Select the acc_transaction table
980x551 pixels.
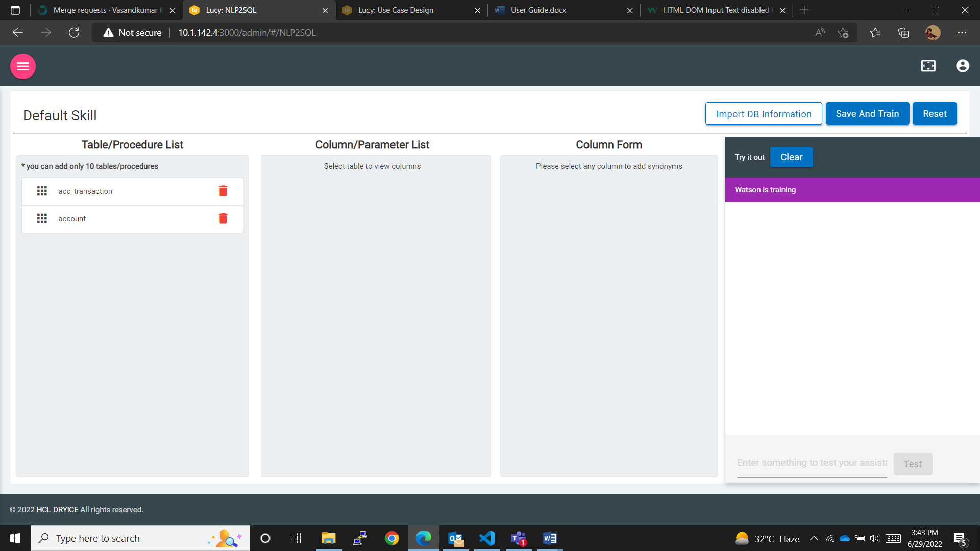point(86,191)
